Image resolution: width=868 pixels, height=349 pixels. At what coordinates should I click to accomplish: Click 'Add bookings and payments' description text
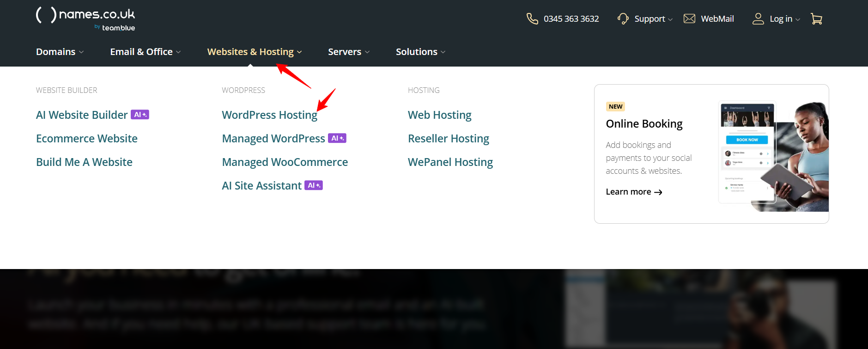coord(649,158)
